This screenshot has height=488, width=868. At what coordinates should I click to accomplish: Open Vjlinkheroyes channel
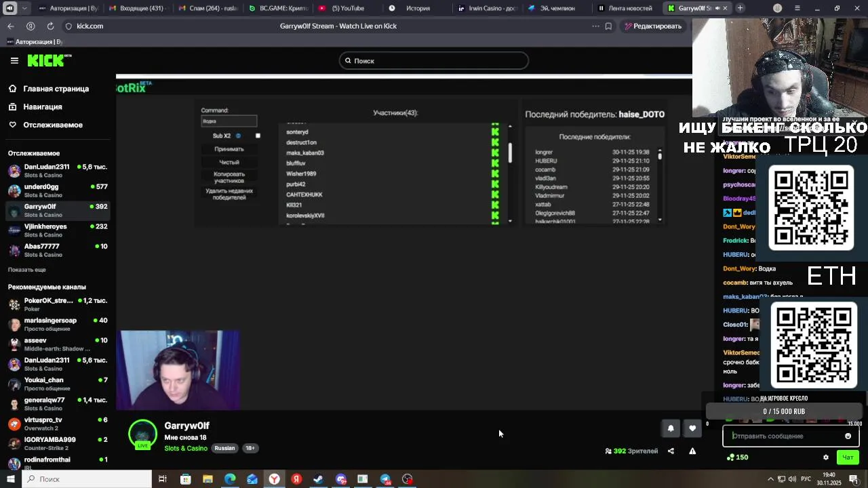pos(58,230)
